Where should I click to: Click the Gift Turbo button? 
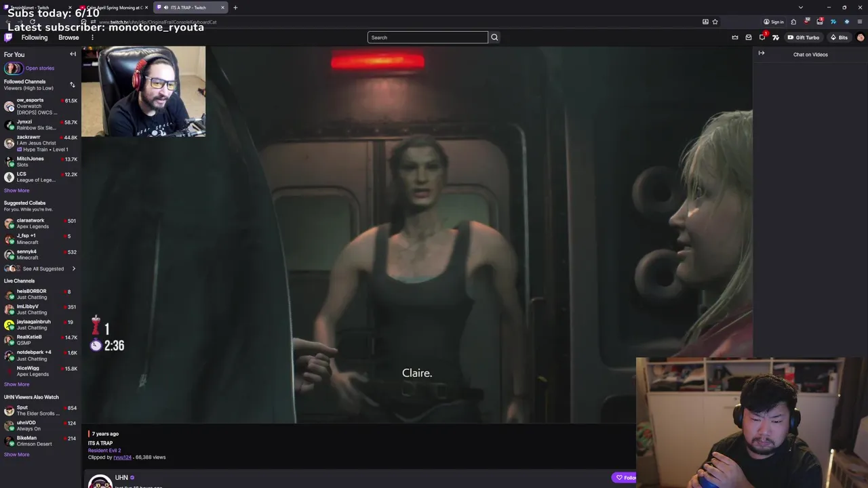(804, 37)
